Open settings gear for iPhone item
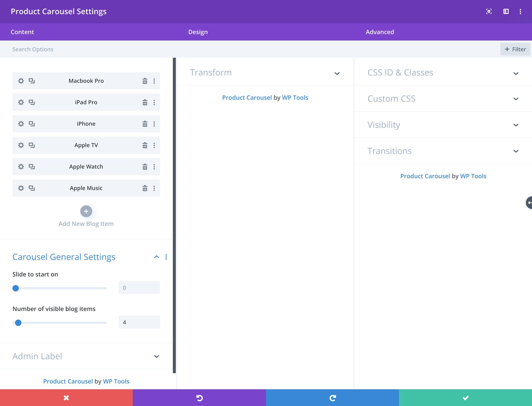Image resolution: width=532 pixels, height=406 pixels. (21, 124)
